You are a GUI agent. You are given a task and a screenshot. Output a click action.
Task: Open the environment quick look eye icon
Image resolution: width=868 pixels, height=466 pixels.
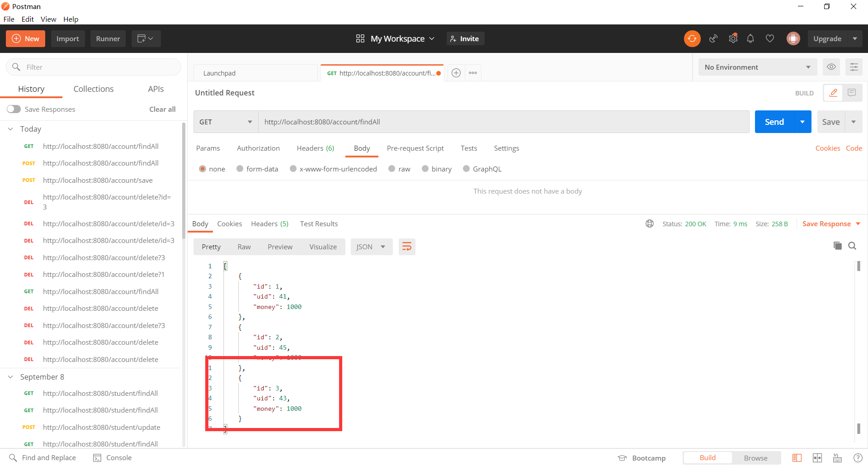[831, 67]
